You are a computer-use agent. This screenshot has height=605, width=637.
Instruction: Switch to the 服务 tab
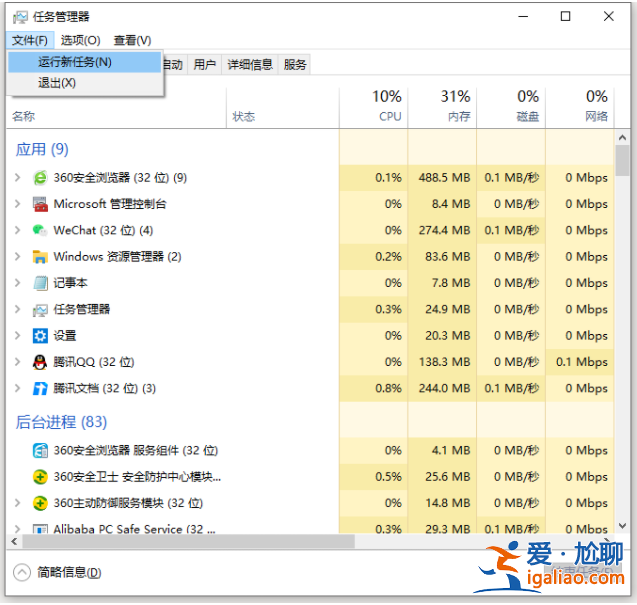point(295,65)
